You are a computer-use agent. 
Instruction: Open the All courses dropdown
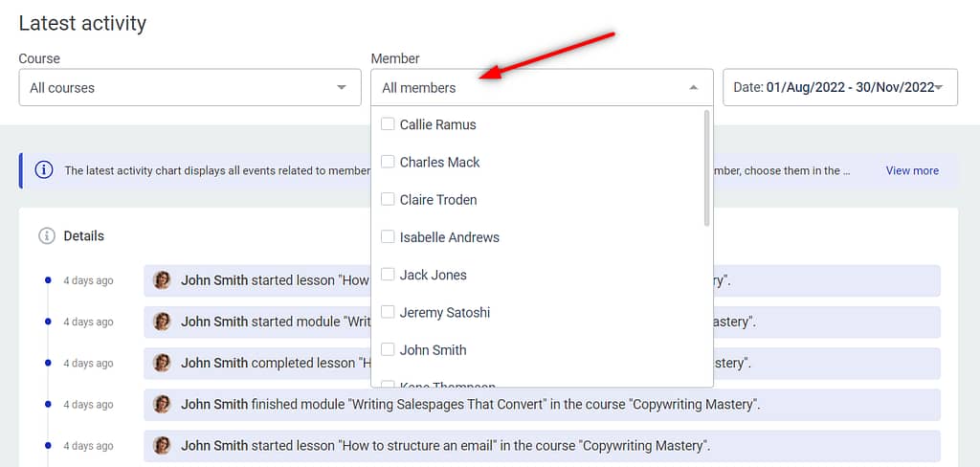(x=190, y=87)
